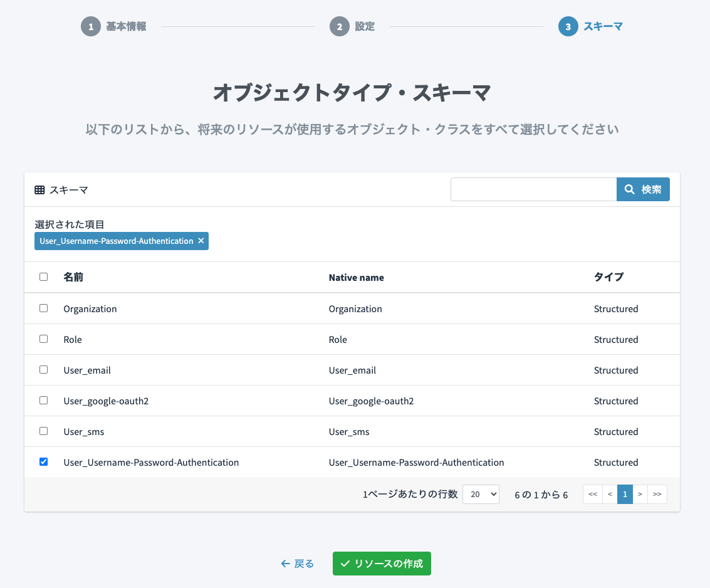Check the Role row checkbox
The height and width of the screenshot is (588, 710).
tap(43, 339)
